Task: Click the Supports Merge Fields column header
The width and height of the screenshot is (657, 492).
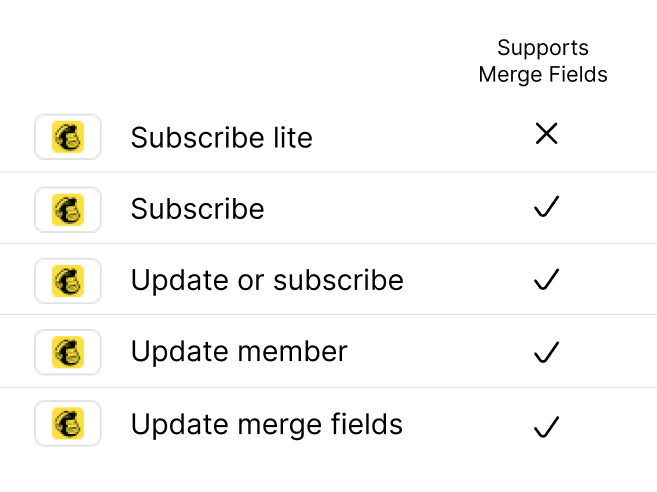Action: coord(543,61)
